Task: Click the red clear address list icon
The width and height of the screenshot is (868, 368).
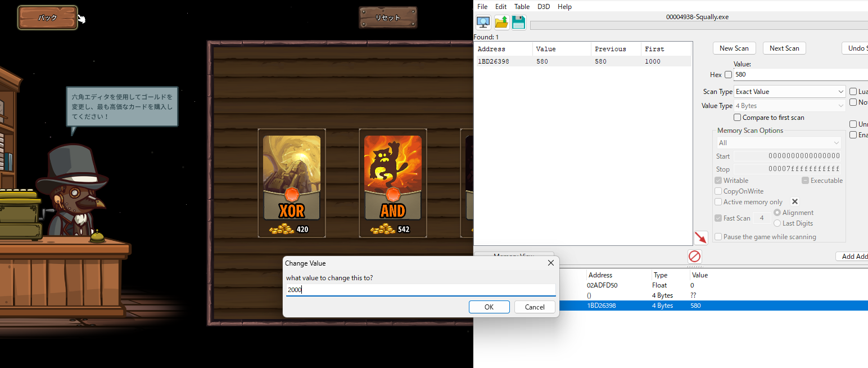Action: click(694, 257)
